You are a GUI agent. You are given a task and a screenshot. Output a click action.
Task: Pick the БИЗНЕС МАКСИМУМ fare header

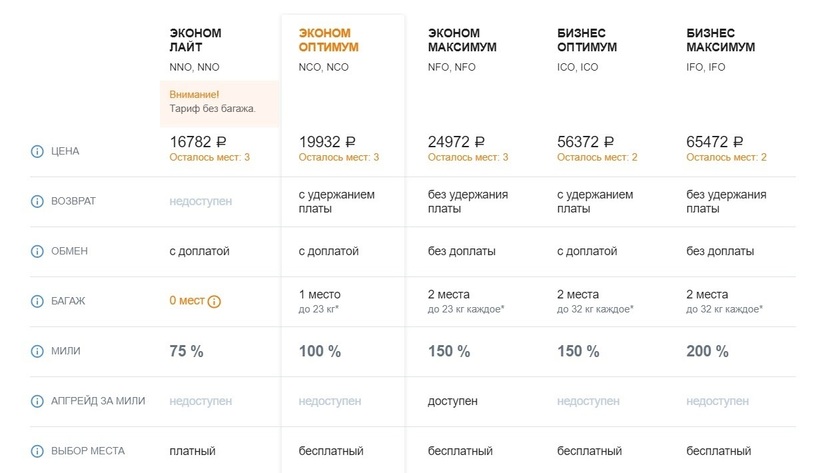(x=721, y=40)
